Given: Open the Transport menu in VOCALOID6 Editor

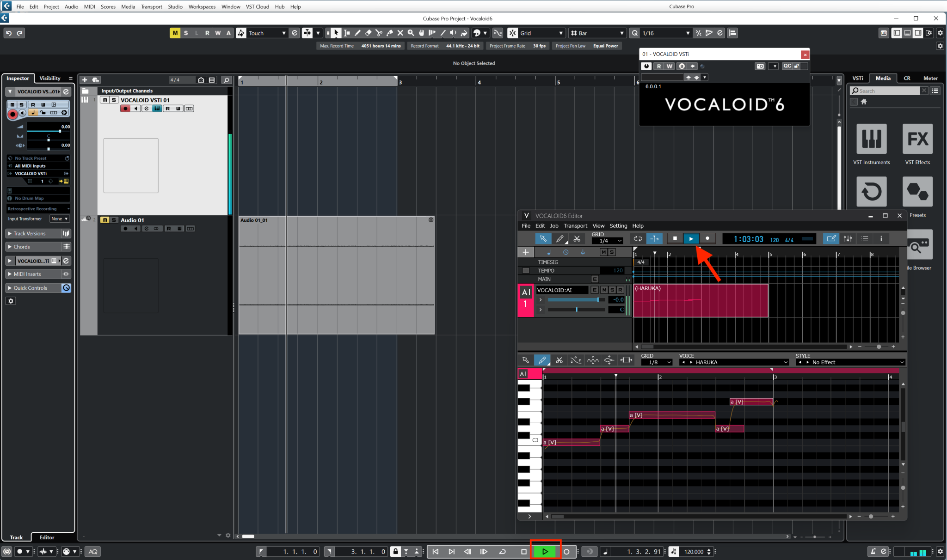Looking at the screenshot, I should [x=575, y=225].
